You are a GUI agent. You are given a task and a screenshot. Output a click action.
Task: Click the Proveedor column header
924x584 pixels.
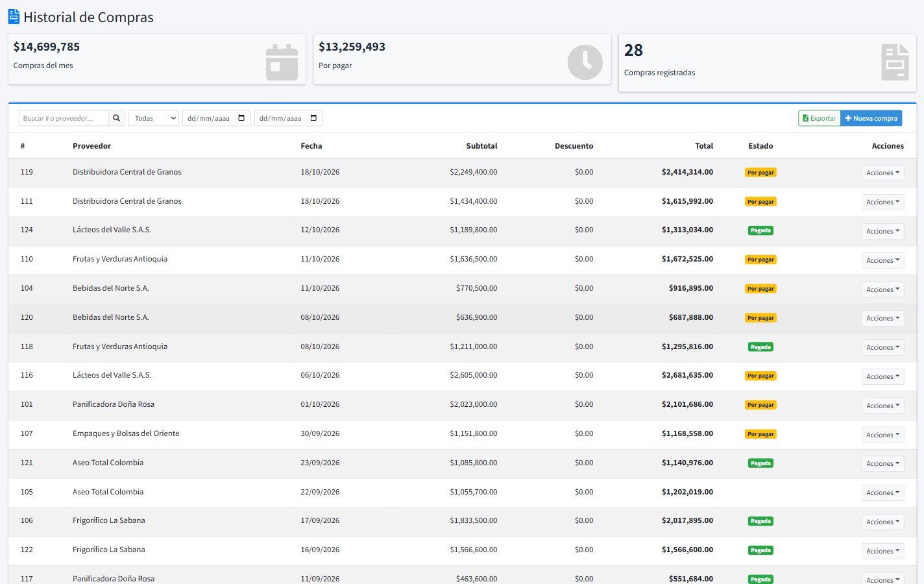[91, 146]
